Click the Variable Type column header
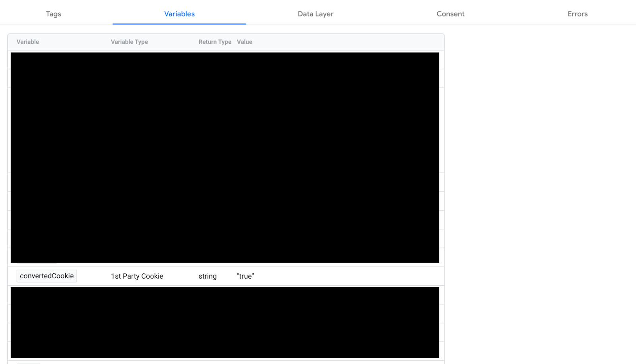Image resolution: width=636 pixels, height=364 pixels. (x=129, y=42)
